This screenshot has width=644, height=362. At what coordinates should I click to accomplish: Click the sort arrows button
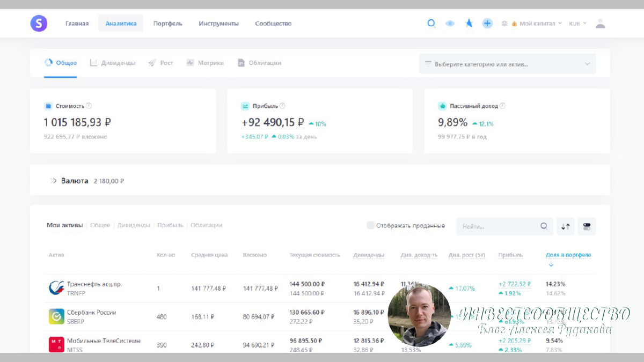point(566,226)
